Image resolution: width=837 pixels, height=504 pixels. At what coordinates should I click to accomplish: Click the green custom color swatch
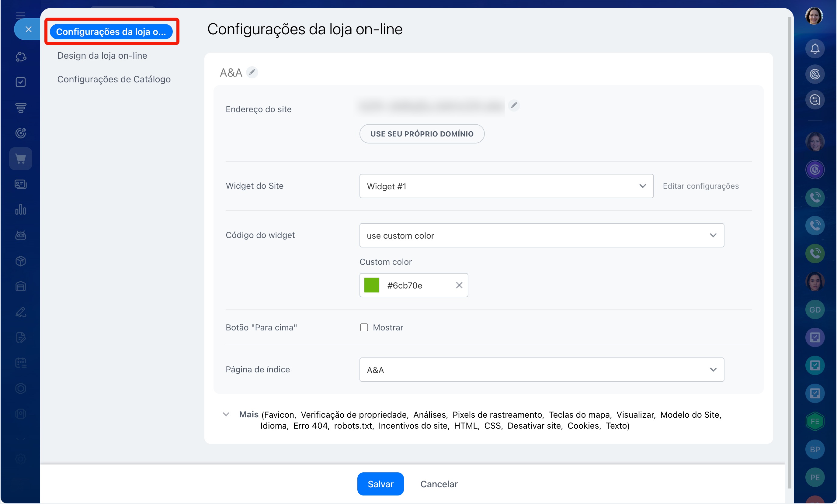tap(371, 285)
